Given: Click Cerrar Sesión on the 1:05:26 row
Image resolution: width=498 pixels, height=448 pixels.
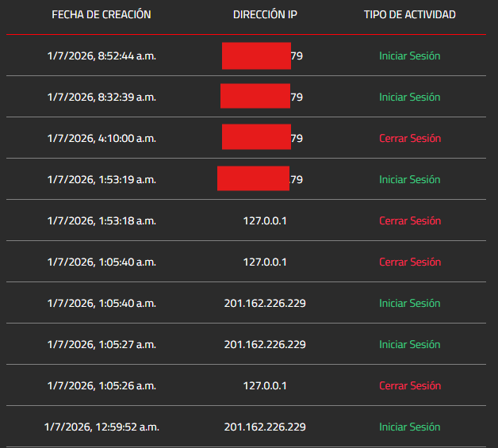Looking at the screenshot, I should [410, 386].
